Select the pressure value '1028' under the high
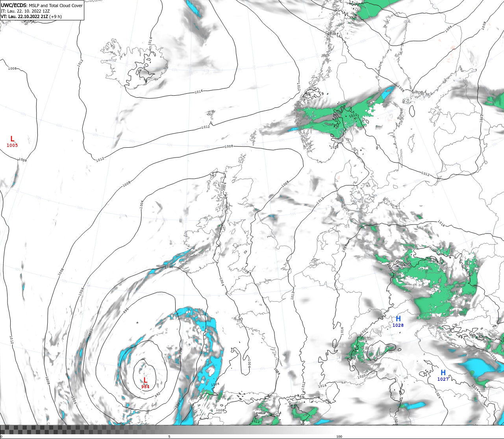This screenshot has height=439, width=504. click(x=398, y=325)
